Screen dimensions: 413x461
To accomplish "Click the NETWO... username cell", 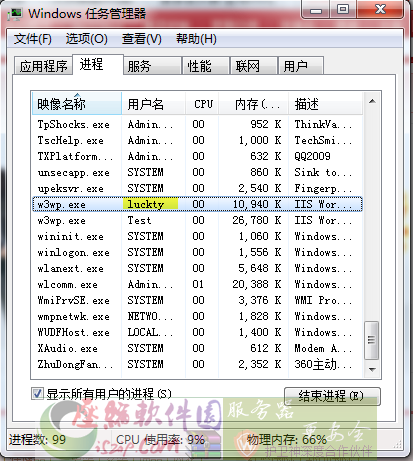I will pyautogui.click(x=150, y=316).
